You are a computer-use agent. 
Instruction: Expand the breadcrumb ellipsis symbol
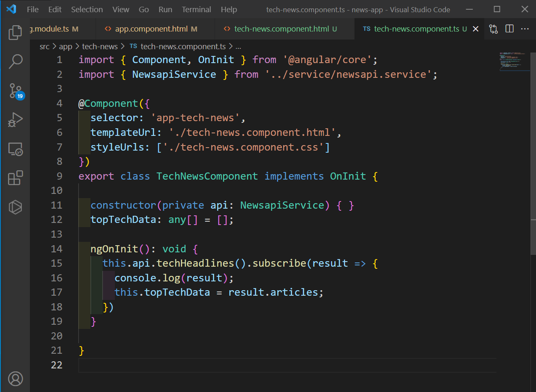pos(238,47)
